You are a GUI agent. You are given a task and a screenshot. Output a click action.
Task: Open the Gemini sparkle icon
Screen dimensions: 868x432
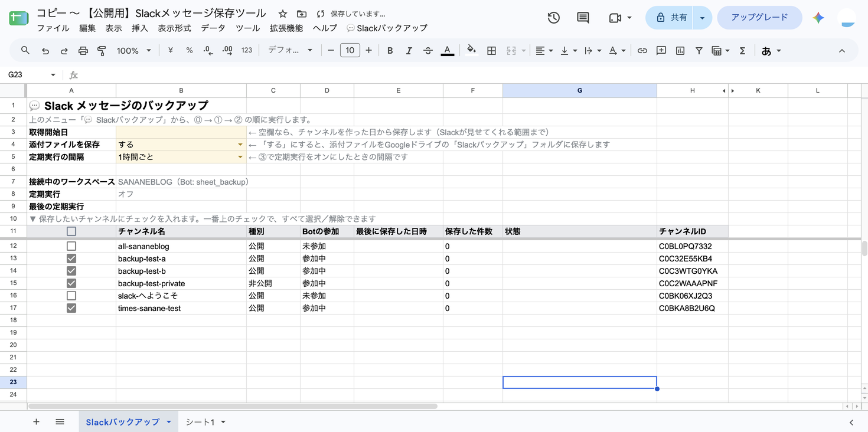(818, 18)
